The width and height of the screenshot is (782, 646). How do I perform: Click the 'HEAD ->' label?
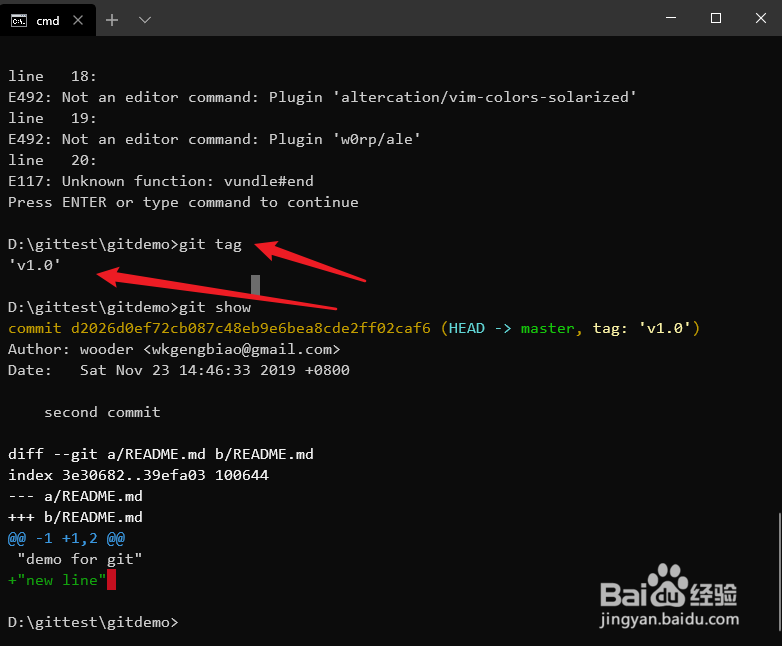tap(479, 328)
